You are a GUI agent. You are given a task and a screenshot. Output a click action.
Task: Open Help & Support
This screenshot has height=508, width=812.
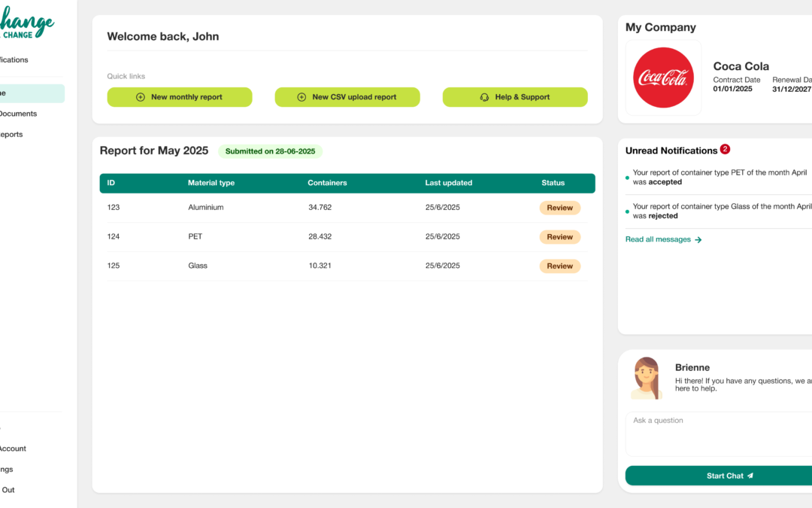click(515, 97)
